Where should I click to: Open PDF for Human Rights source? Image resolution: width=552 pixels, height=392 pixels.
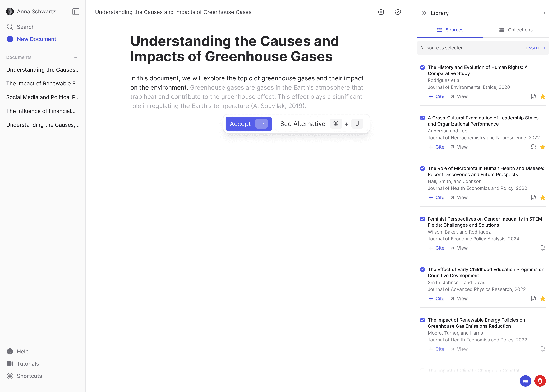pyautogui.click(x=533, y=96)
